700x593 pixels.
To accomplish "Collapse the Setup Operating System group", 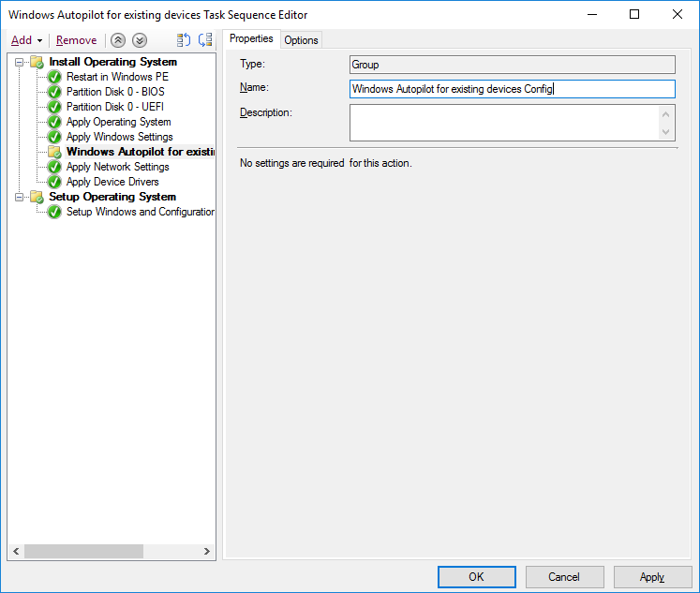I will point(19,197).
